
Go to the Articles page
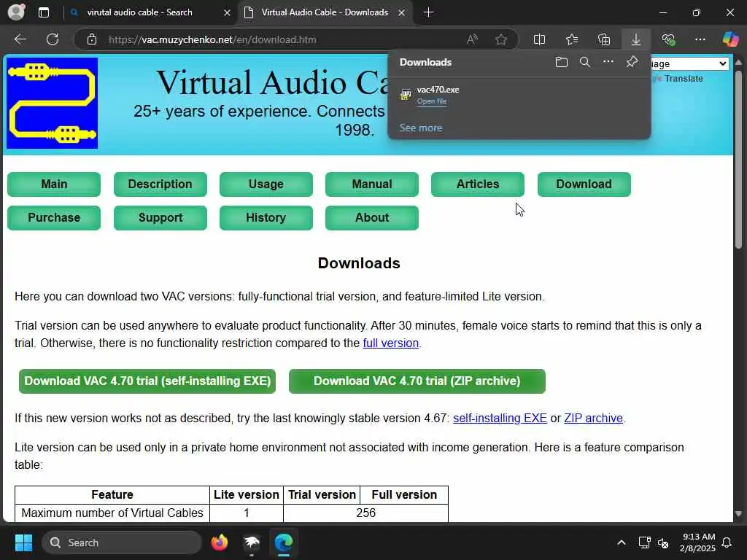click(477, 184)
